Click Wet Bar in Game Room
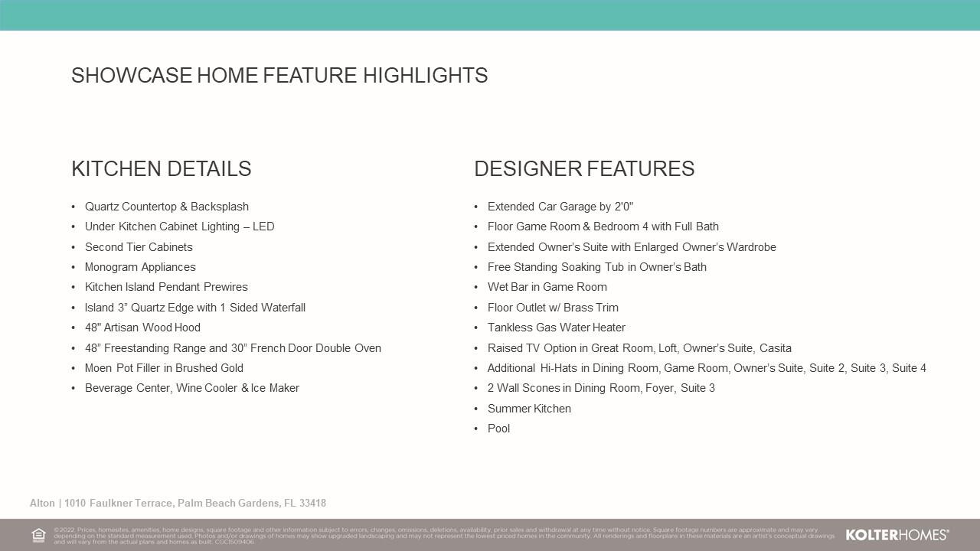This screenshot has width=980, height=551. [x=547, y=287]
